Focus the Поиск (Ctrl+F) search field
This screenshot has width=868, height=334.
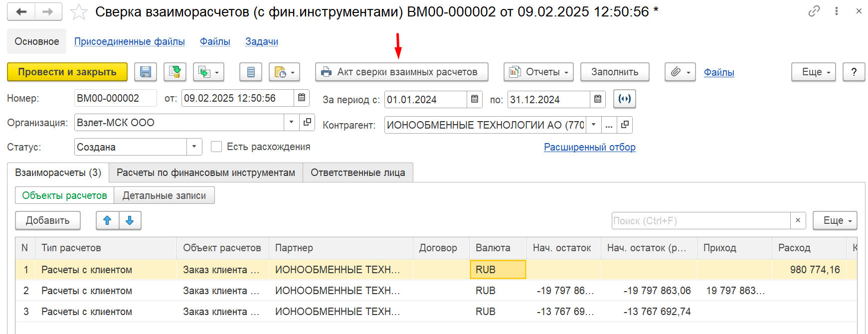click(x=701, y=220)
